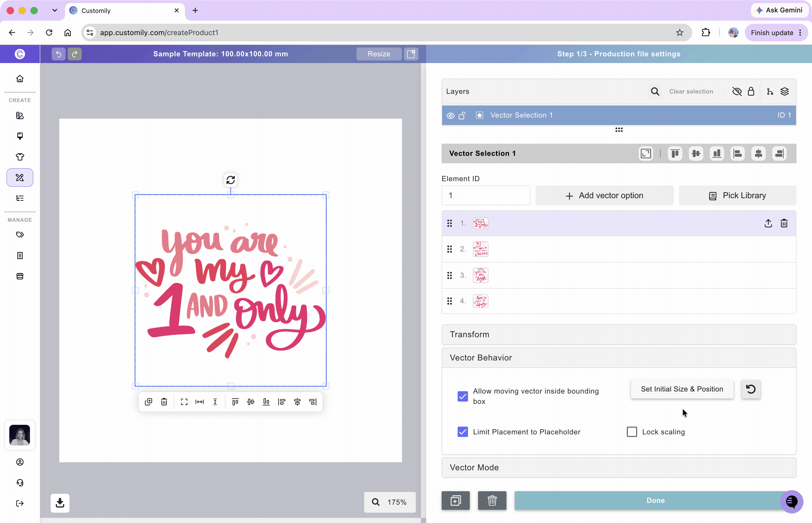Click Add vector option button
812x523 pixels.
[604, 195]
